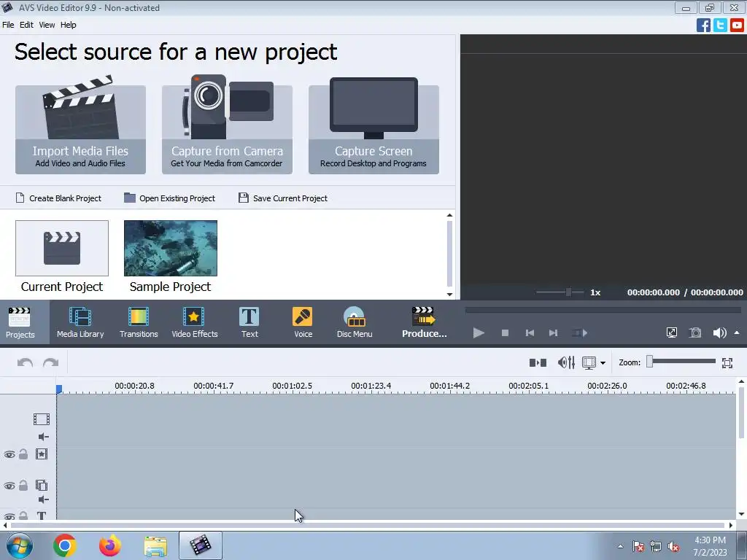Viewport: 747px width, 560px height.
Task: Play the preview video
Action: 479,332
